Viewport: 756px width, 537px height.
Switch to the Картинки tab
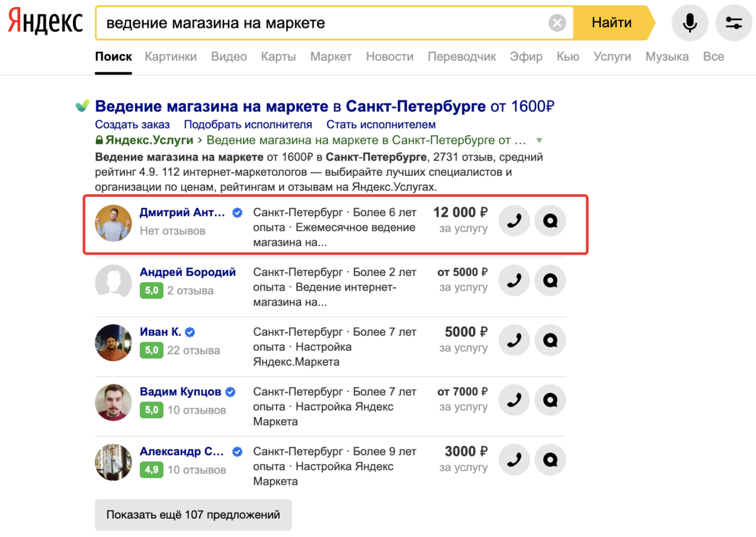point(171,56)
